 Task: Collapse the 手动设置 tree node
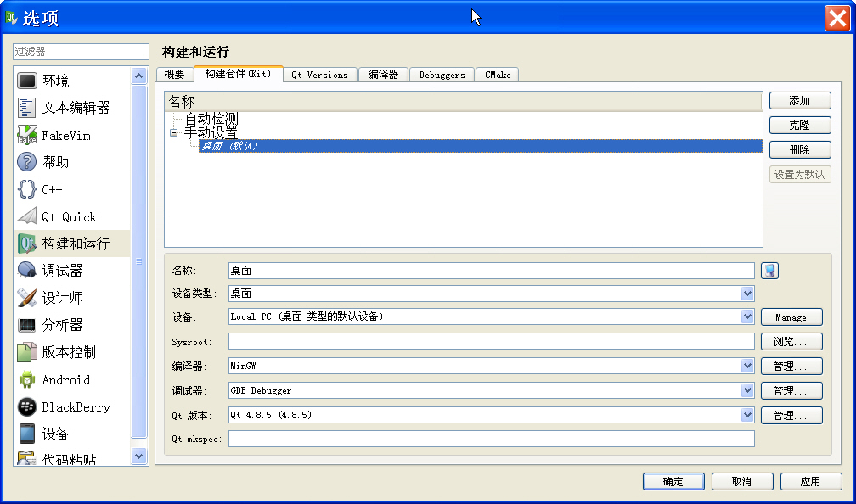coord(173,132)
